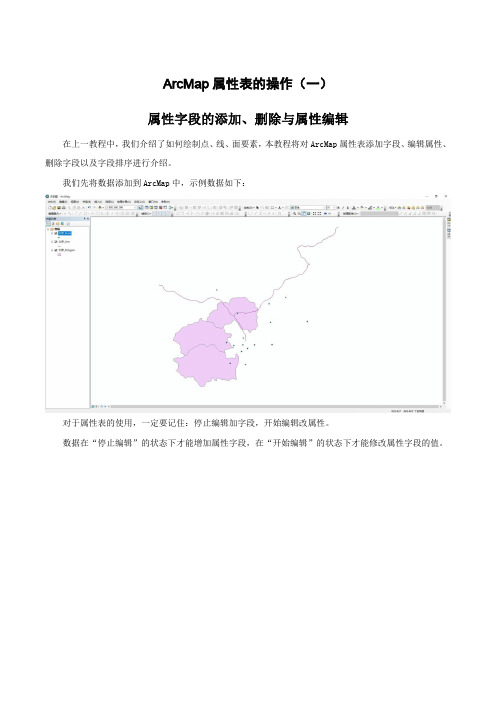Select List By Selection icon

[62, 223]
